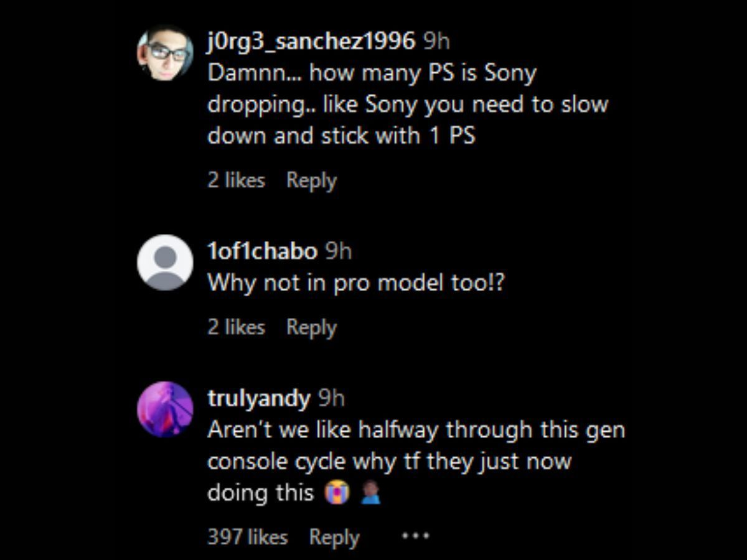Image resolution: width=747 pixels, height=560 pixels.
Task: Open the three-dot more options menu
Action: point(415,536)
